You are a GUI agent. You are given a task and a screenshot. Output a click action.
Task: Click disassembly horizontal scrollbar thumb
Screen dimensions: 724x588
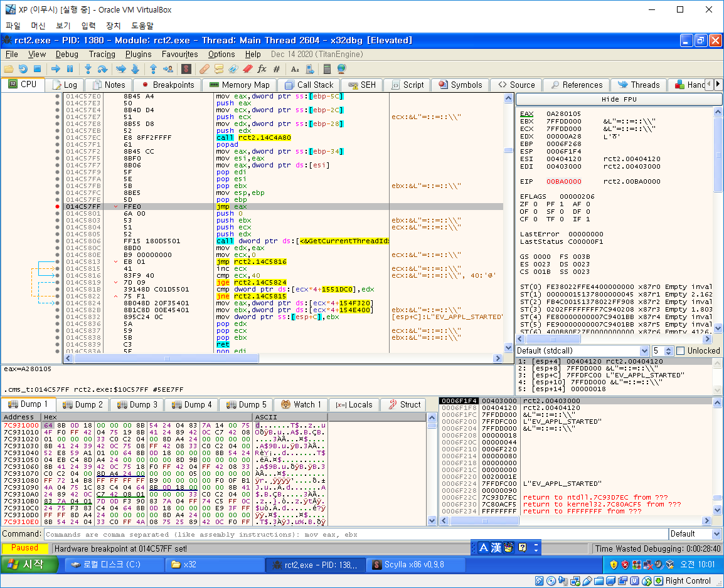pos(166,359)
